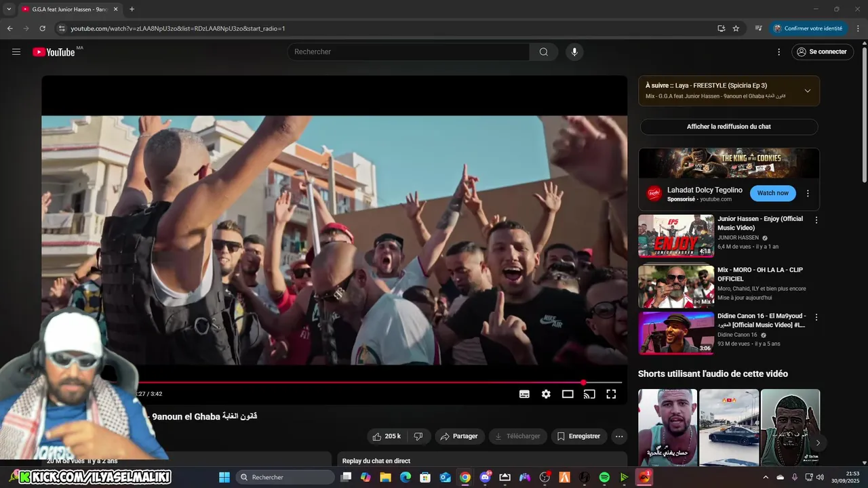Open the Short showing cars on road
The height and width of the screenshot is (488, 868).
[729, 428]
